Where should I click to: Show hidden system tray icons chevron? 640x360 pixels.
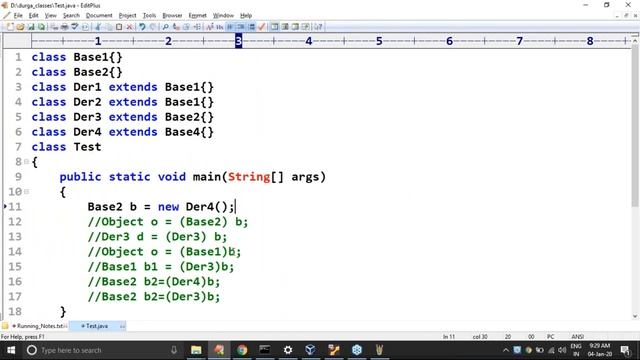pyautogui.click(x=506, y=350)
